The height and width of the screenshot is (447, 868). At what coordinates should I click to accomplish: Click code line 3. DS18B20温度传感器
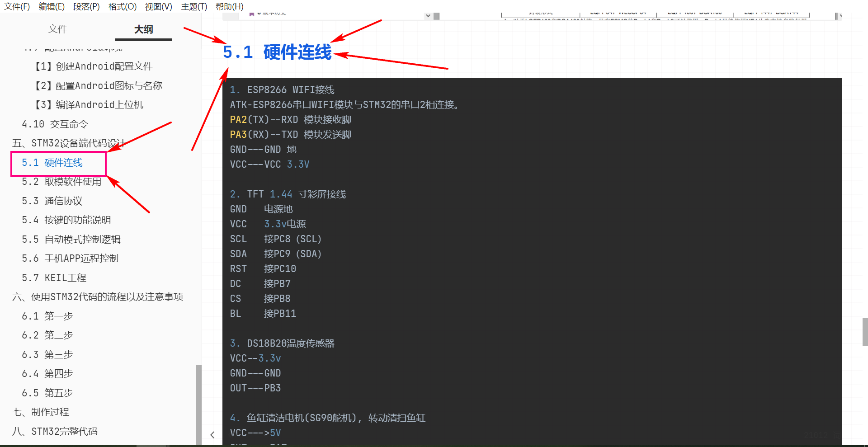[x=282, y=343]
